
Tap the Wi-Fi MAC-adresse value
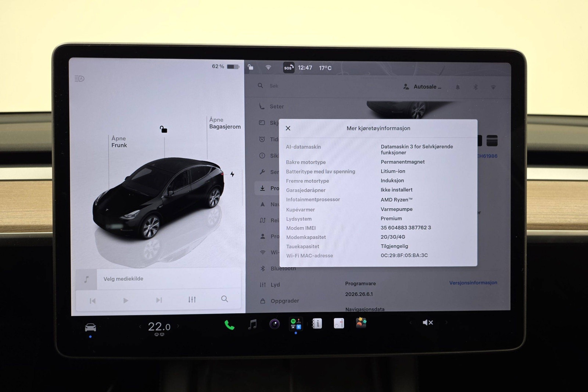tap(404, 255)
